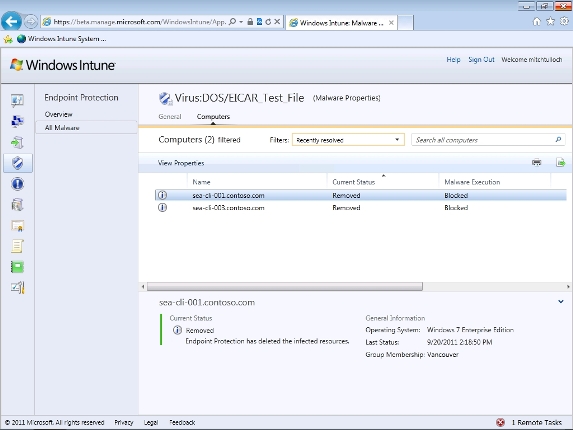Open the Privacy footer link
Viewport: 573px width, 430px height.
click(x=124, y=422)
